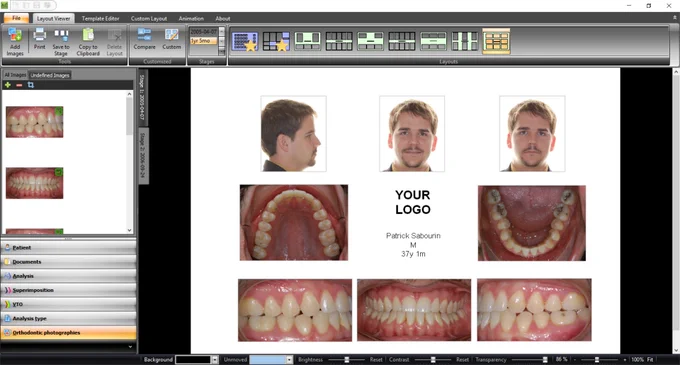Adjust the Brightness slider
The width and height of the screenshot is (680, 365).
click(347, 360)
